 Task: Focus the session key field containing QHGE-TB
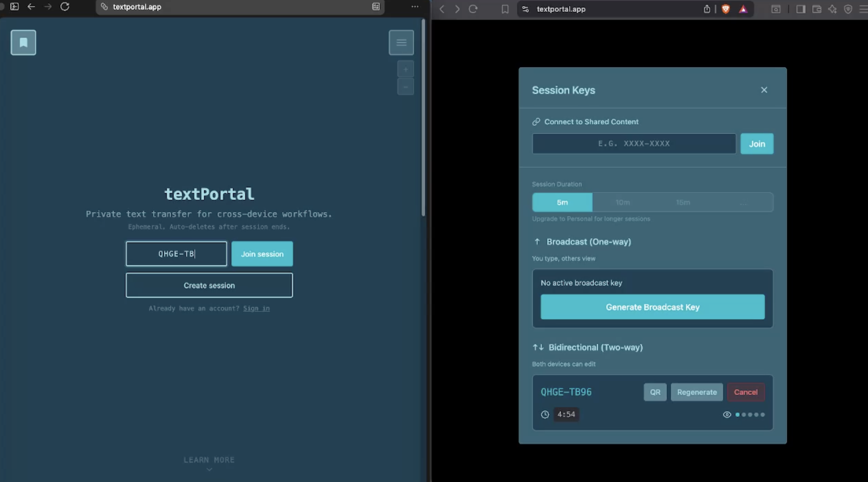[176, 254]
